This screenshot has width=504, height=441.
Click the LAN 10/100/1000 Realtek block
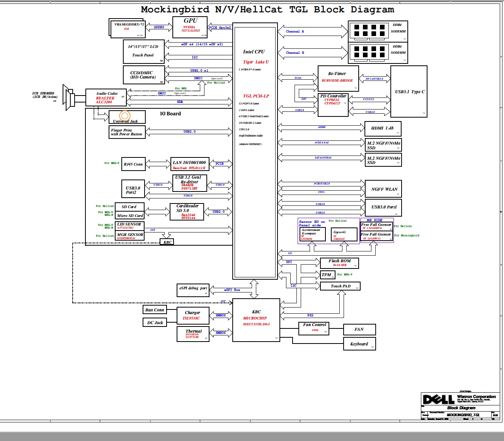190,164
